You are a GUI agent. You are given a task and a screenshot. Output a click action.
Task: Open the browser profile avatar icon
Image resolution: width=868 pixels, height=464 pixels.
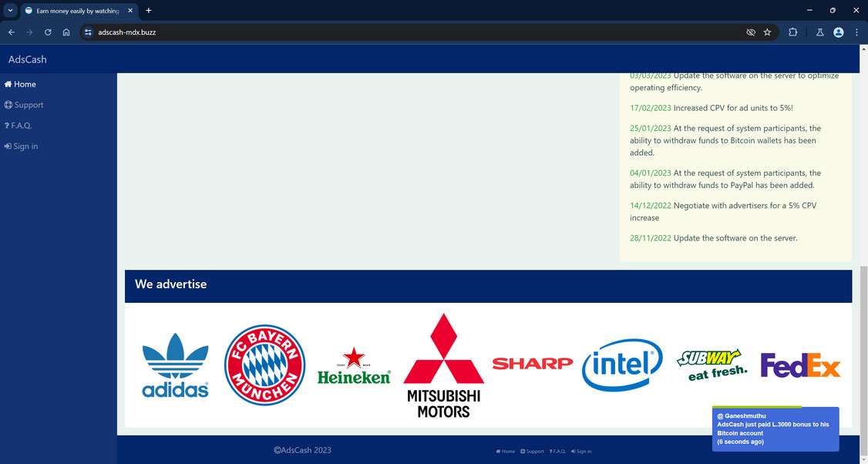pos(839,32)
